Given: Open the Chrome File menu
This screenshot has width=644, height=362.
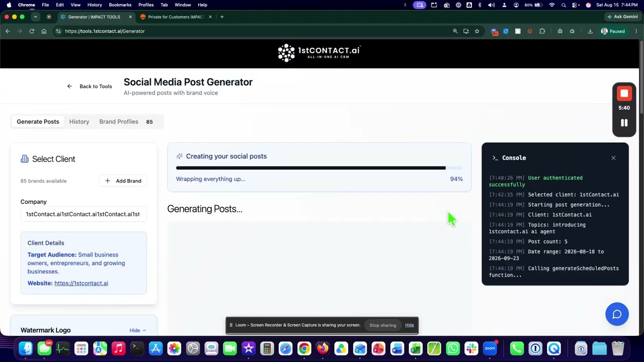Looking at the screenshot, I should point(45,5).
